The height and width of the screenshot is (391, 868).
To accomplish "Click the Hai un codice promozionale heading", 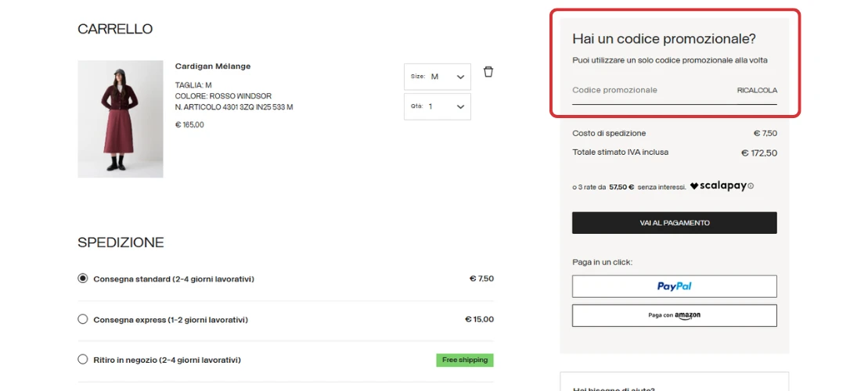I will (x=664, y=39).
